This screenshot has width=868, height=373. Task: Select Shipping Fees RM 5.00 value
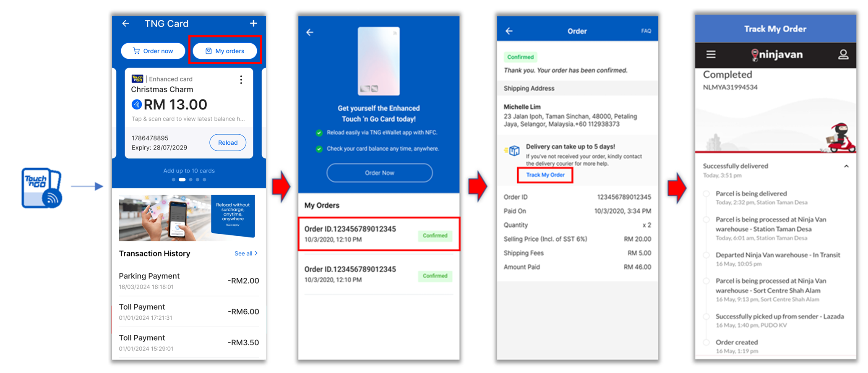639,253
